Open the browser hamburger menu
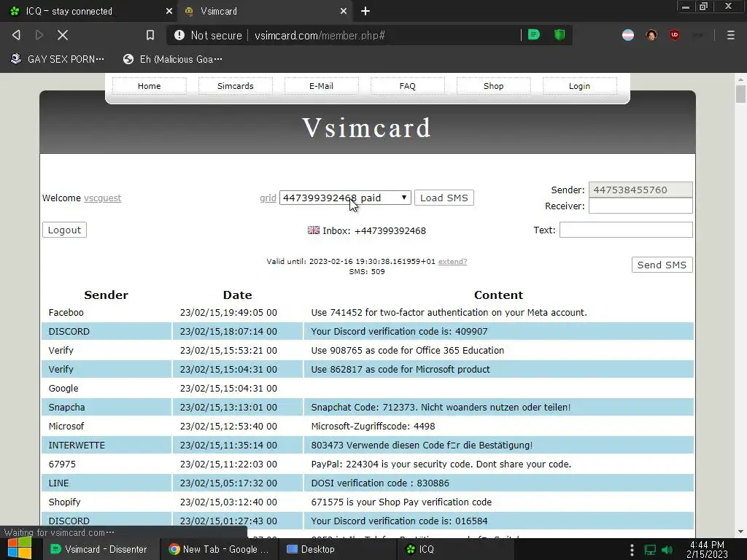This screenshot has width=747, height=560. (730, 35)
